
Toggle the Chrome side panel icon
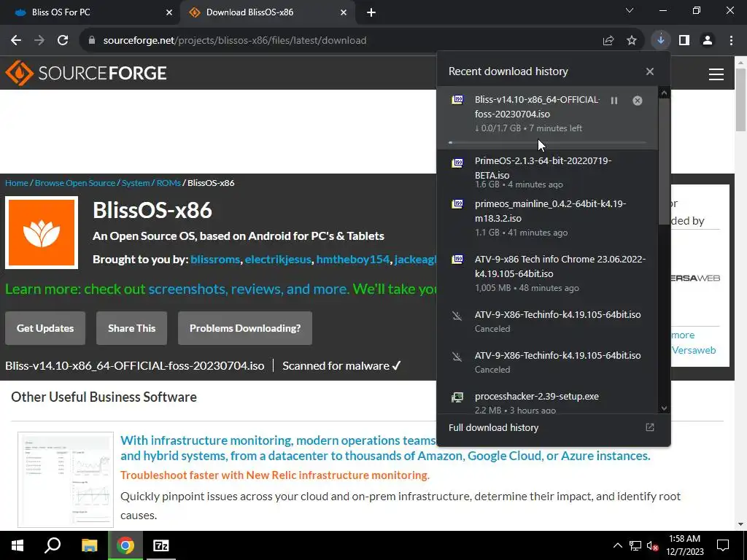(x=684, y=41)
